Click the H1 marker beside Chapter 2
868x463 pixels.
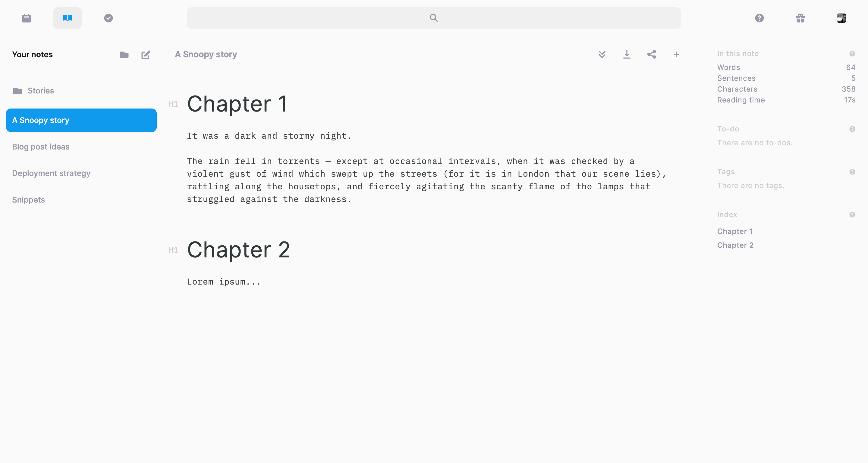pos(173,250)
